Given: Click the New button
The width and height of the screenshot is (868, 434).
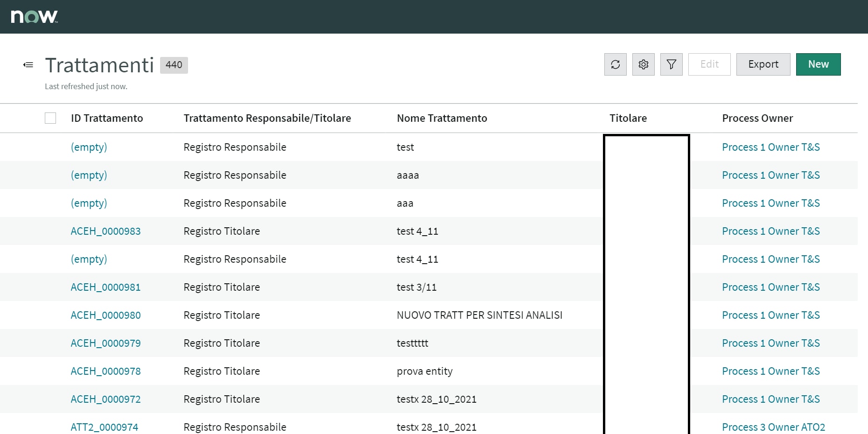Looking at the screenshot, I should [x=818, y=64].
